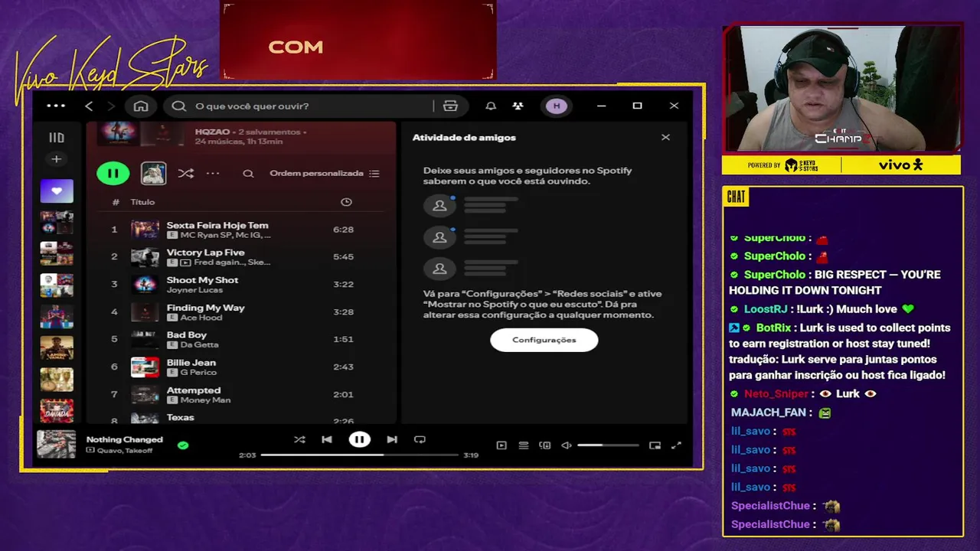Collapse Your Library sidebar icon
The image size is (980, 551).
(x=57, y=138)
